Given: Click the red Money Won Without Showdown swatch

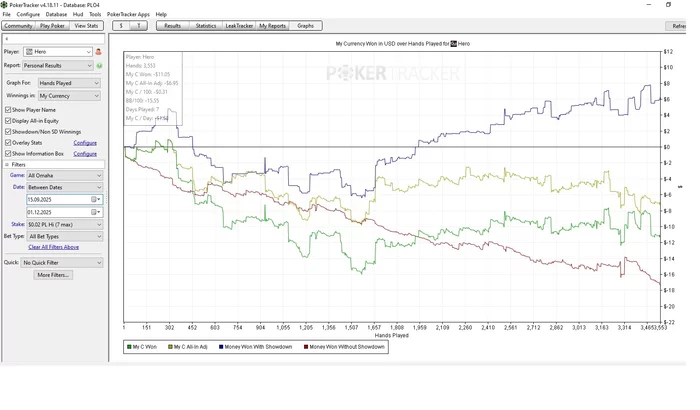Looking at the screenshot, I should pyautogui.click(x=306, y=347).
